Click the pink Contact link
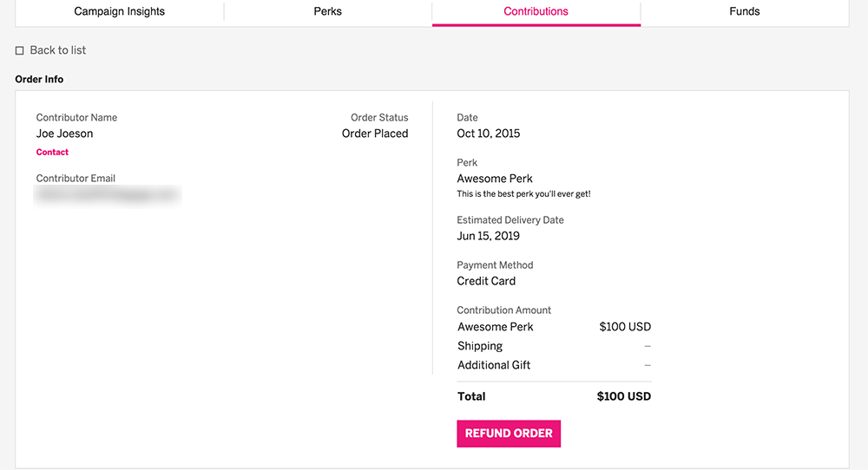Screen dimensions: 868x470 pyautogui.click(x=52, y=152)
